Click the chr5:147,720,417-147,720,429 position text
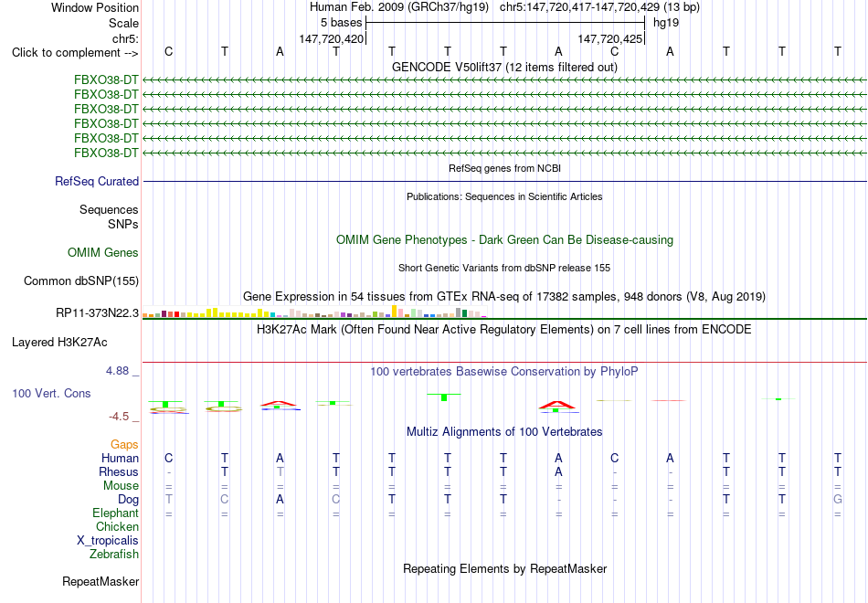The height and width of the screenshot is (603, 868). (x=599, y=7)
